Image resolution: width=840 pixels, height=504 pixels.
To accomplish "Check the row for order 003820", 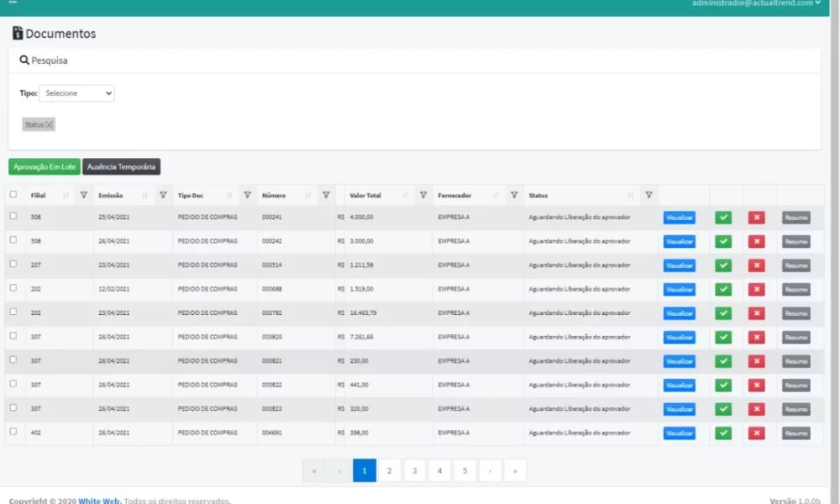I will (13, 336).
